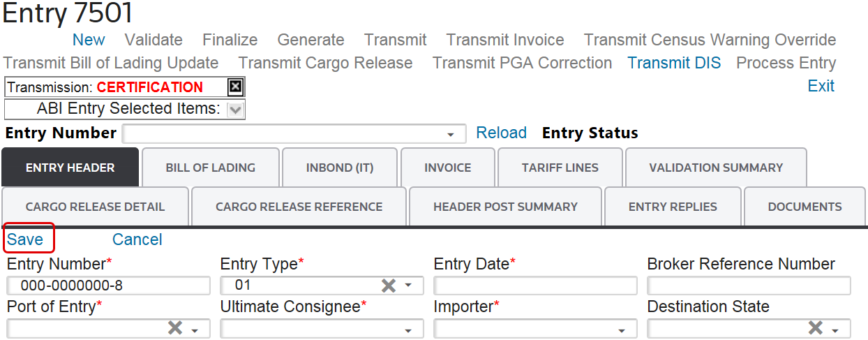Click the Save link

(x=25, y=239)
